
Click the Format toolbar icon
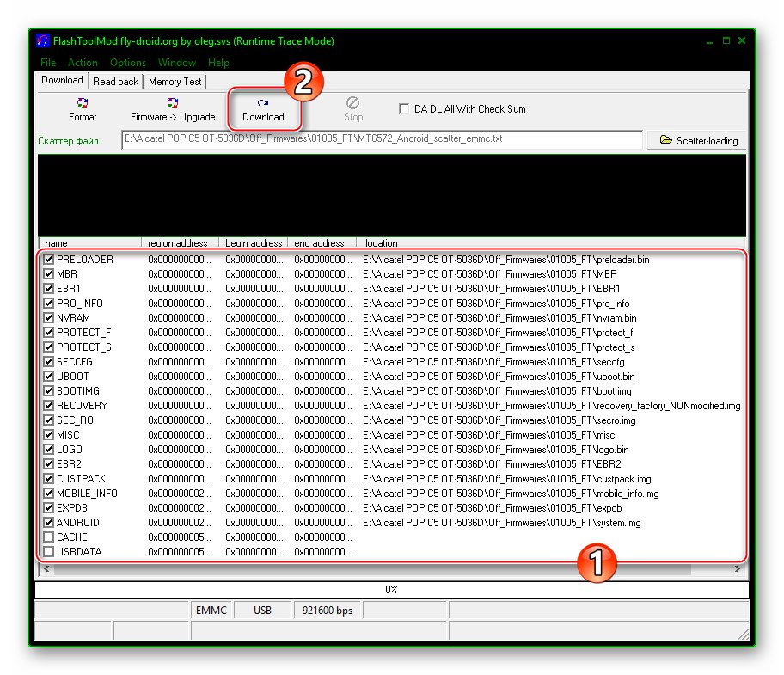coord(83,109)
